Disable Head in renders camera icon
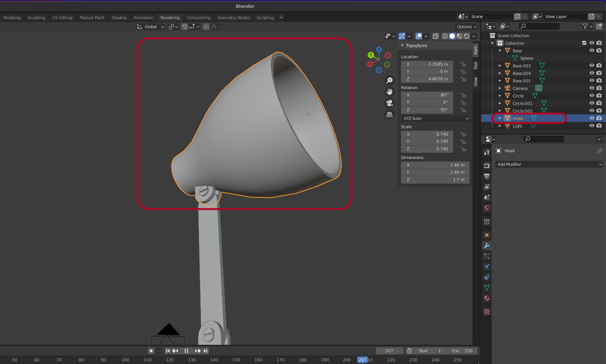 click(599, 118)
